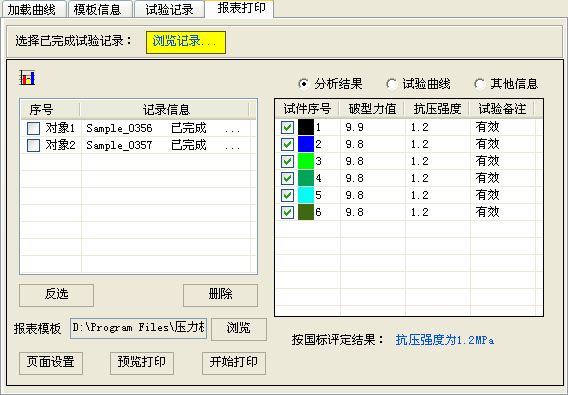Click 1.2 strength value of specimen 3

(x=419, y=161)
